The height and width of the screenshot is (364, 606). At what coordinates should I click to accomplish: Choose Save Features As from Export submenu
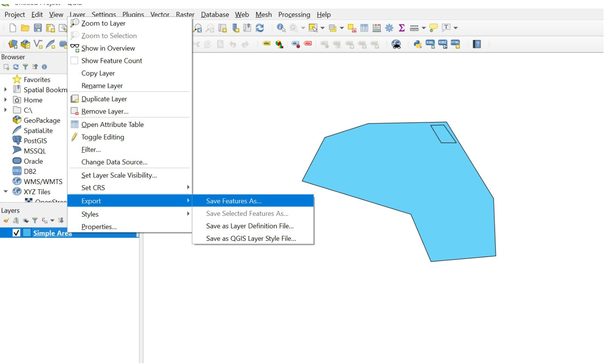pos(234,201)
